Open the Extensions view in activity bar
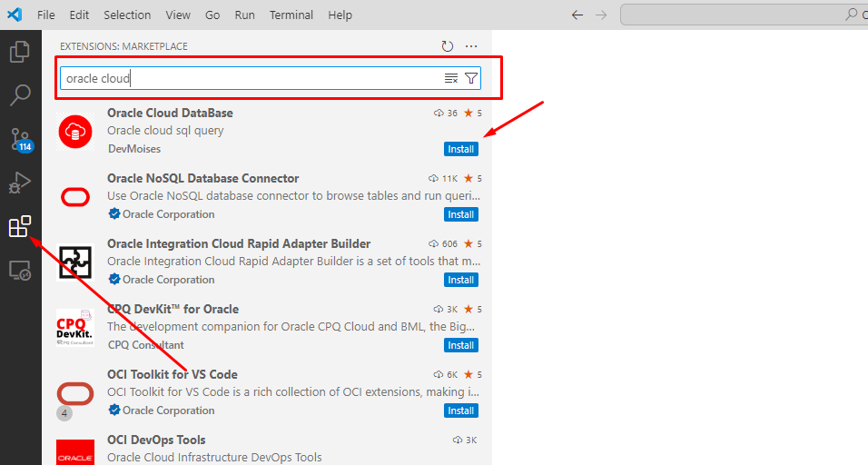 (x=20, y=226)
